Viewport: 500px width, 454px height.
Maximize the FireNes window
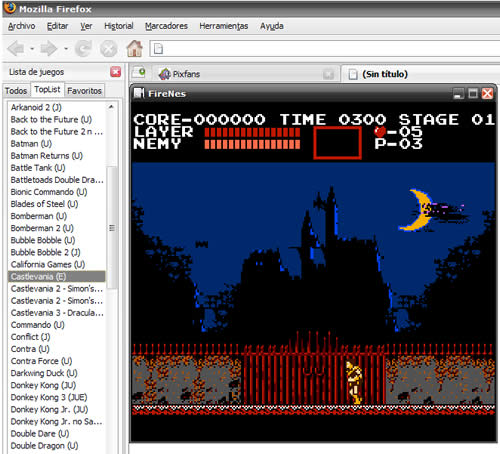(473, 94)
